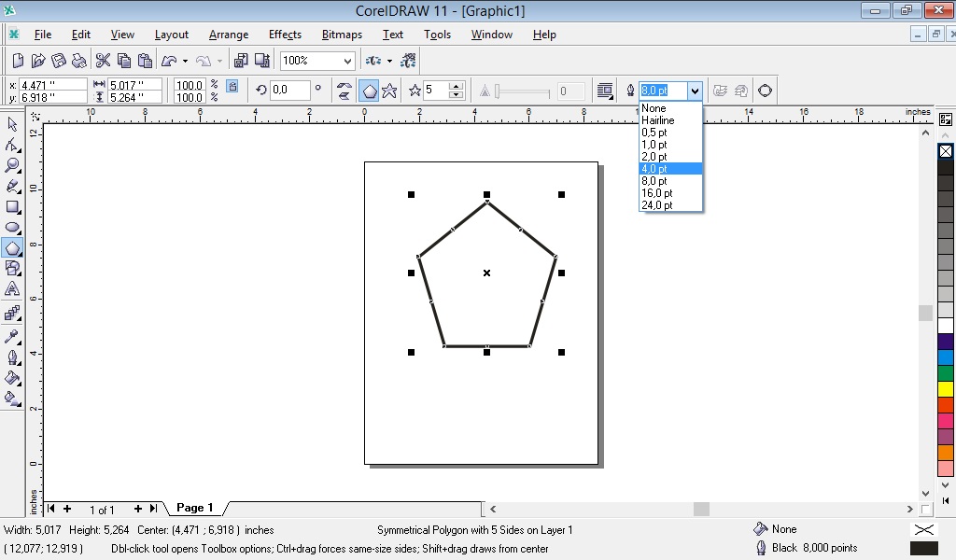This screenshot has width=956, height=560.
Task: Open the application launcher dropdown arrow
Action: [389, 61]
